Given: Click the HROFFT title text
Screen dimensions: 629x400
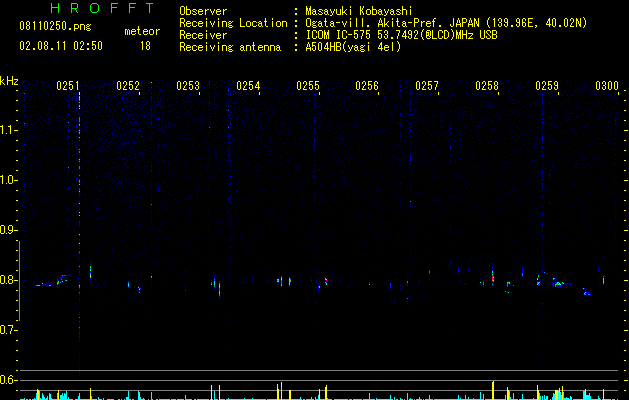Looking at the screenshot, I should tap(103, 8).
